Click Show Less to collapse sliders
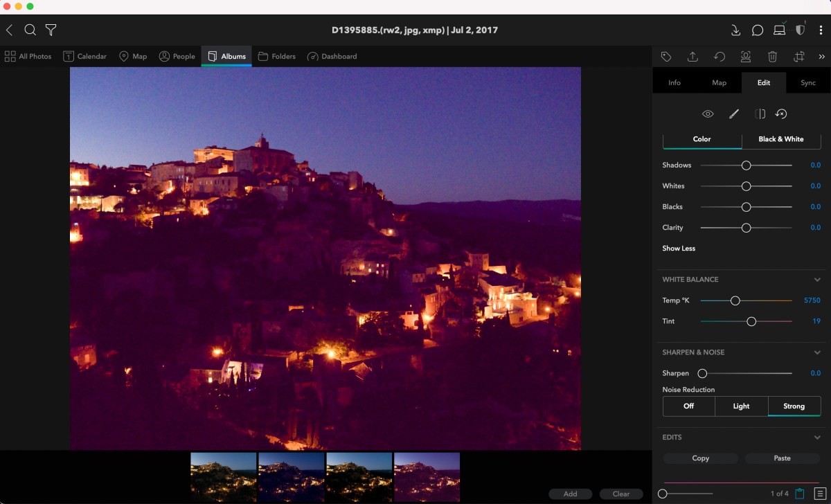This screenshot has height=504, width=831. point(679,249)
